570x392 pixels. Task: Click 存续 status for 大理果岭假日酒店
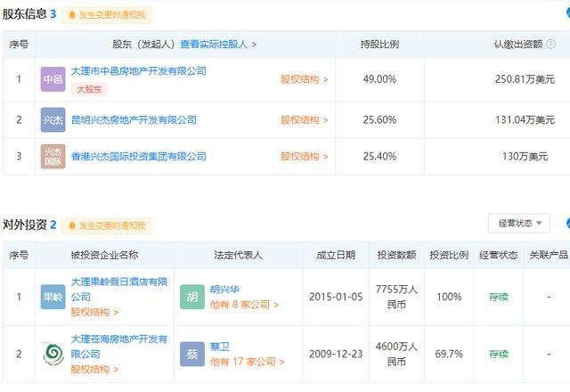click(499, 297)
